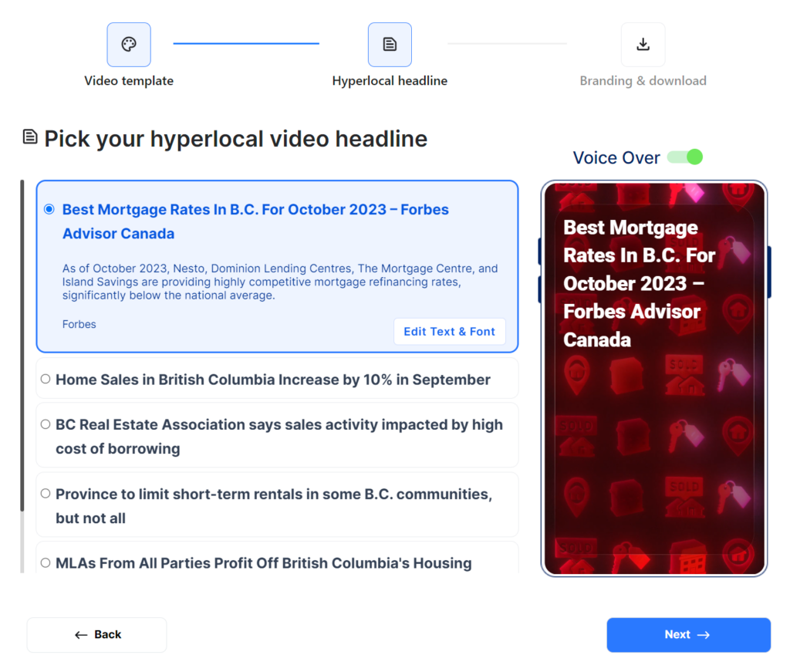
Task: Click the palette icon for Video template
Action: pyautogui.click(x=129, y=45)
